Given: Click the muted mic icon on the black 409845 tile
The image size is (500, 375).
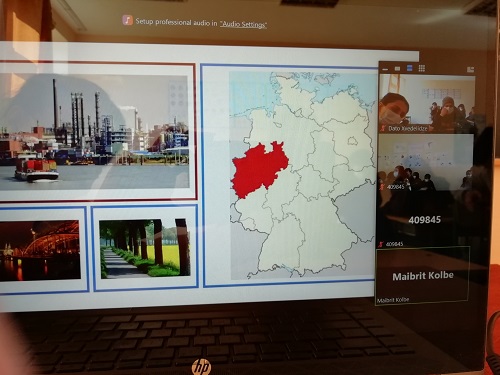Looking at the screenshot, I should [x=381, y=244].
